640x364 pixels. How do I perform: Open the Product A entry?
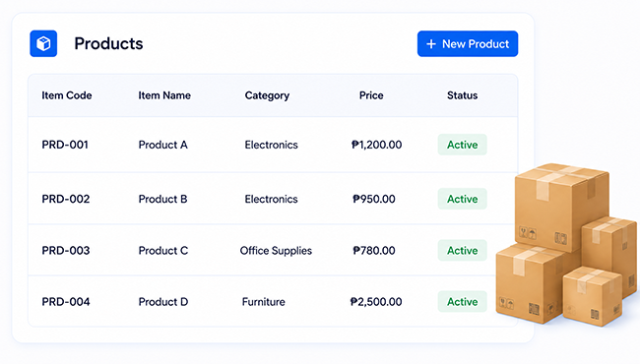tap(162, 145)
